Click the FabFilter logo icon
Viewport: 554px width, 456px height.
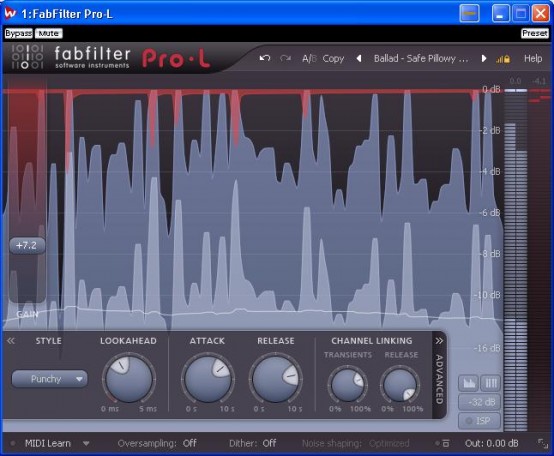[27, 57]
